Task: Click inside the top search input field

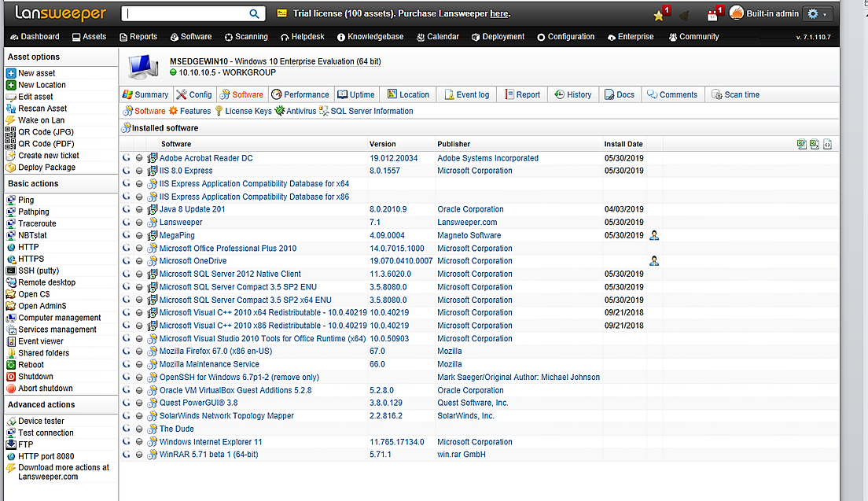Action: pyautogui.click(x=189, y=13)
